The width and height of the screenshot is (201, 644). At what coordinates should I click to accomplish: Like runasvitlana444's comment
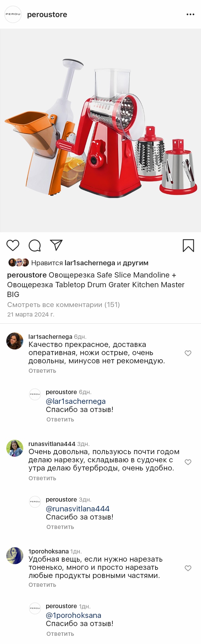click(x=188, y=462)
